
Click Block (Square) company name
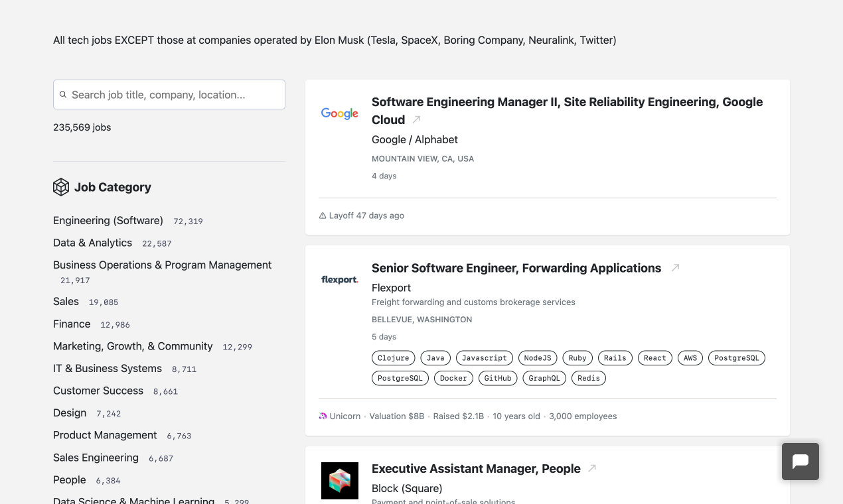click(407, 488)
